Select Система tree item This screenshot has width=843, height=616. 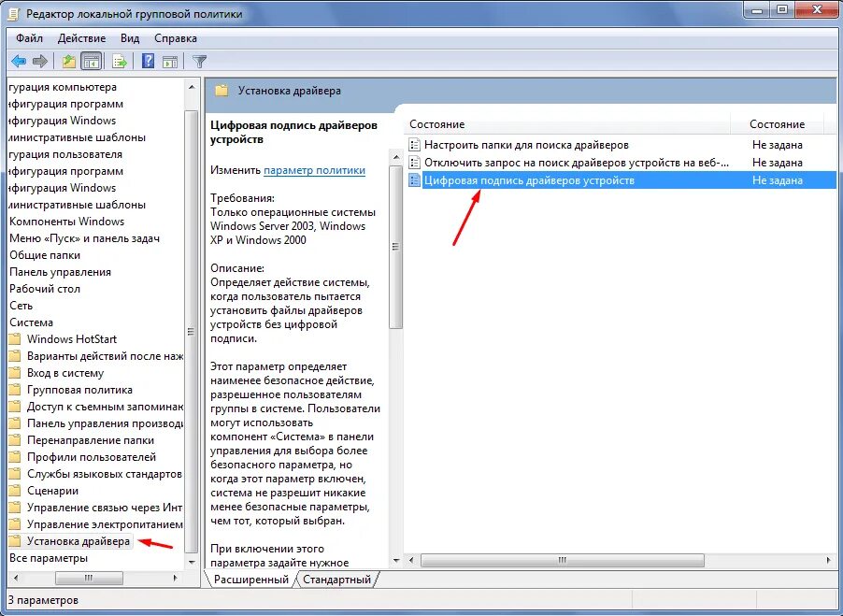pyautogui.click(x=31, y=322)
